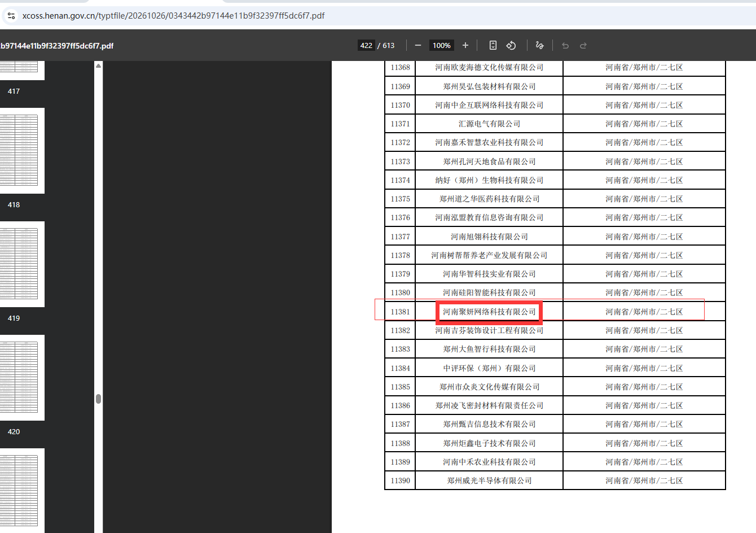Select company 纳好（郑州）生物科技有限公司
Screen dimensions: 756x533
click(489, 180)
